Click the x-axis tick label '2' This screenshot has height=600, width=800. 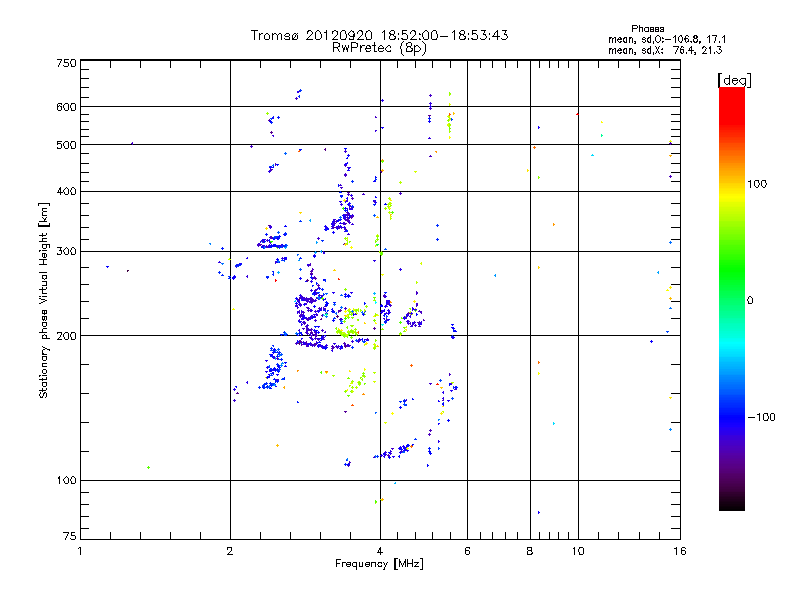(x=230, y=551)
